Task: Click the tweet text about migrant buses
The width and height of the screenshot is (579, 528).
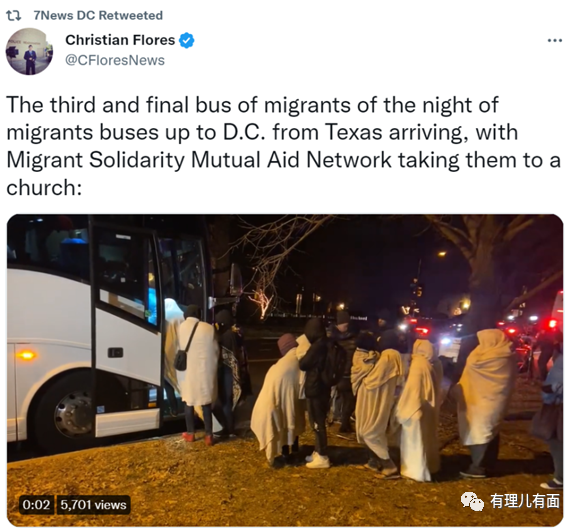Action: (x=284, y=146)
